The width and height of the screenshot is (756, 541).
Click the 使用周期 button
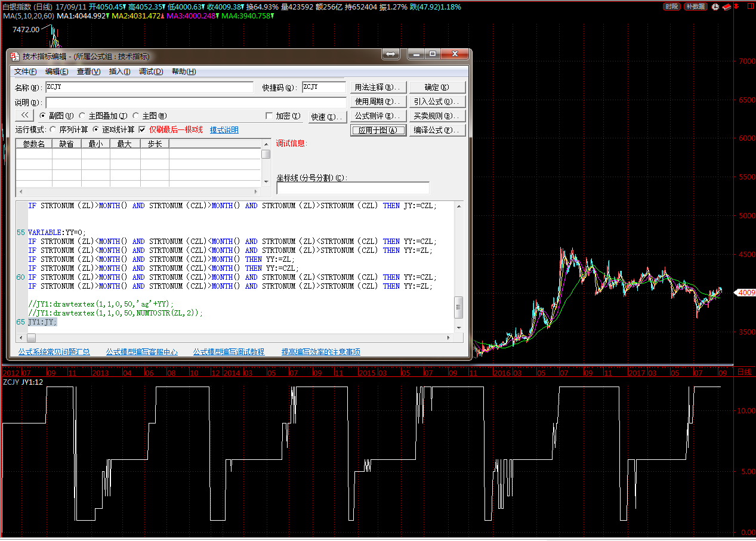click(x=378, y=102)
